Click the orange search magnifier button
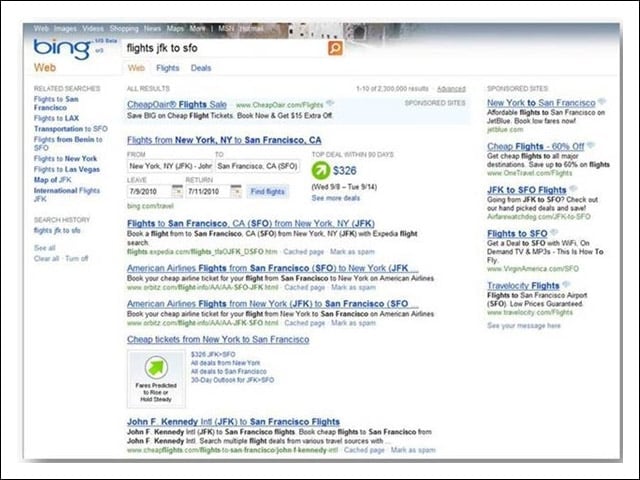This screenshot has height=480, width=640. tap(335, 48)
